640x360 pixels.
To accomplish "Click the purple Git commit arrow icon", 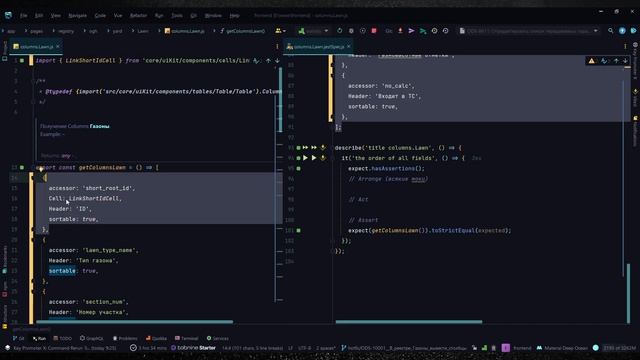I will pyautogui.click(x=411, y=31).
